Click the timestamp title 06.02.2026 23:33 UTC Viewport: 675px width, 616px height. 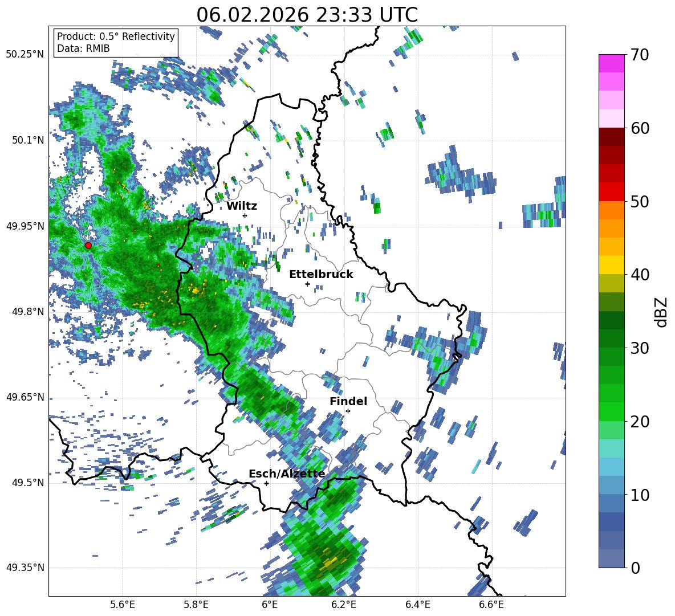pos(307,15)
